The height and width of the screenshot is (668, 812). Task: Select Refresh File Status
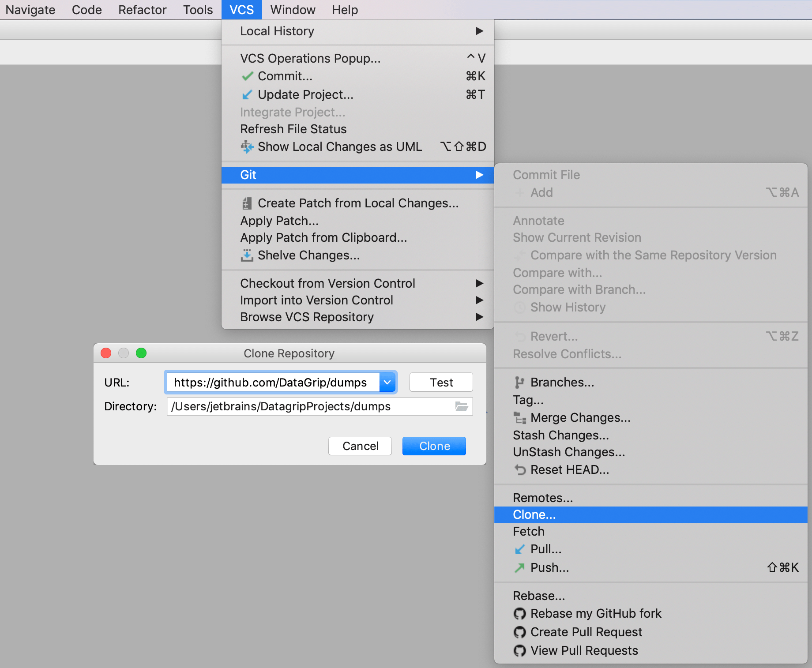[x=358, y=129]
